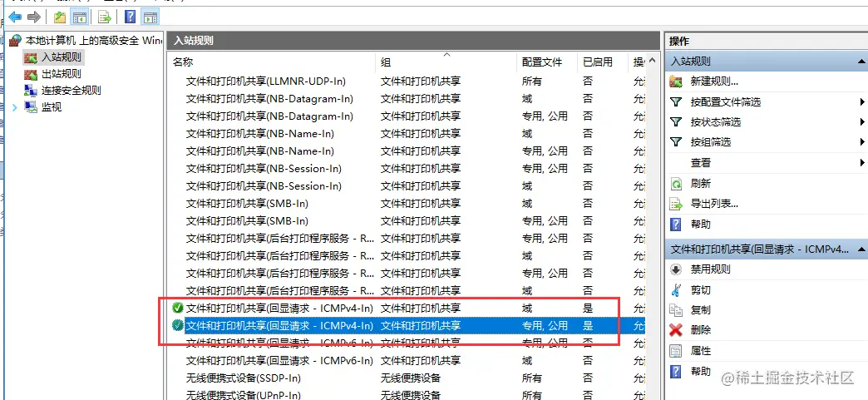Click the Forward arrow in the toolbar
Image resolution: width=868 pixels, height=400 pixels.
34,17
